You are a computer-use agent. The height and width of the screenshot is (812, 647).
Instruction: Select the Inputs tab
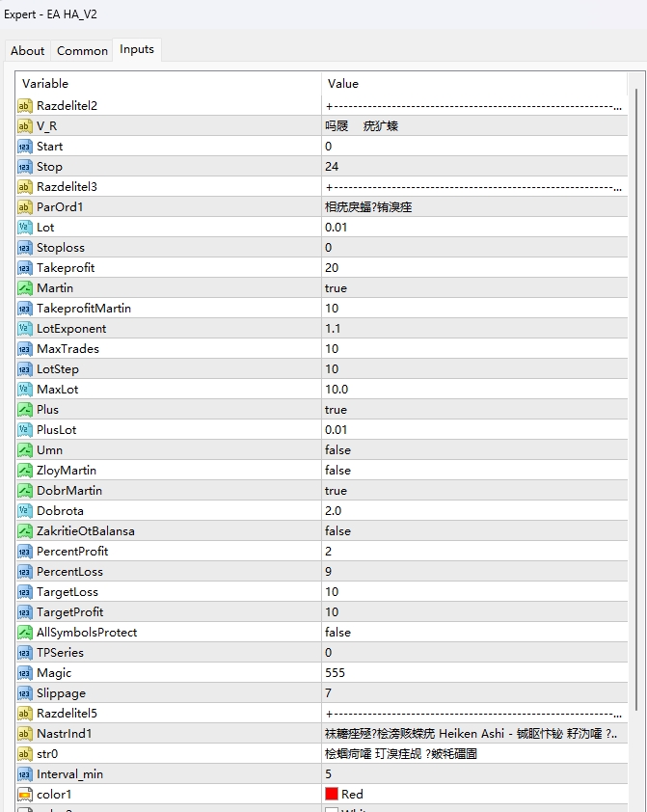[x=137, y=49]
